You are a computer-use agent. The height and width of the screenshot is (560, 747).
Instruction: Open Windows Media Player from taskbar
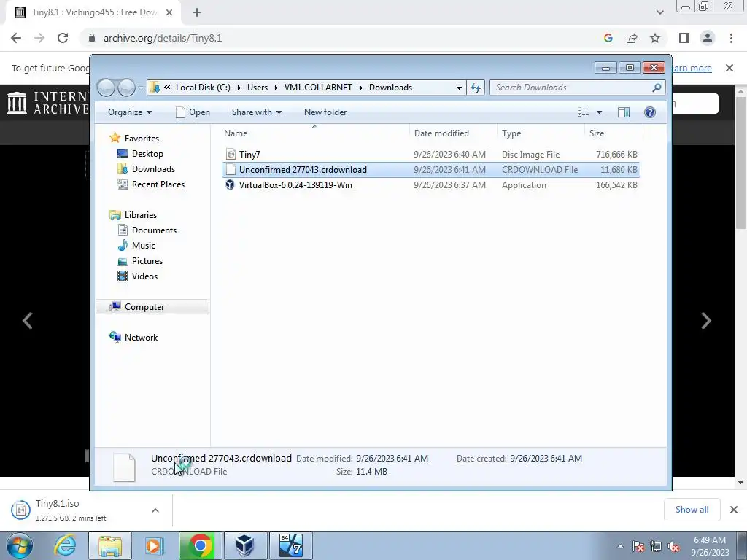[155, 545]
